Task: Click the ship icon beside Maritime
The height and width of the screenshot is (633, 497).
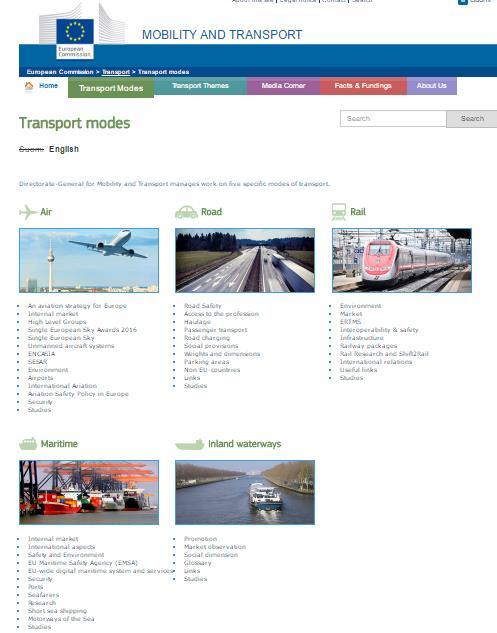Action: [28, 444]
